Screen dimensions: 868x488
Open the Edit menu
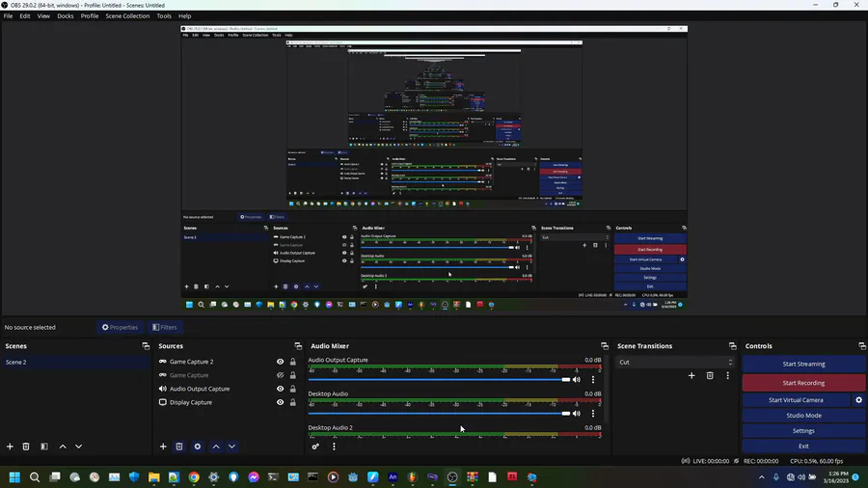click(x=25, y=16)
